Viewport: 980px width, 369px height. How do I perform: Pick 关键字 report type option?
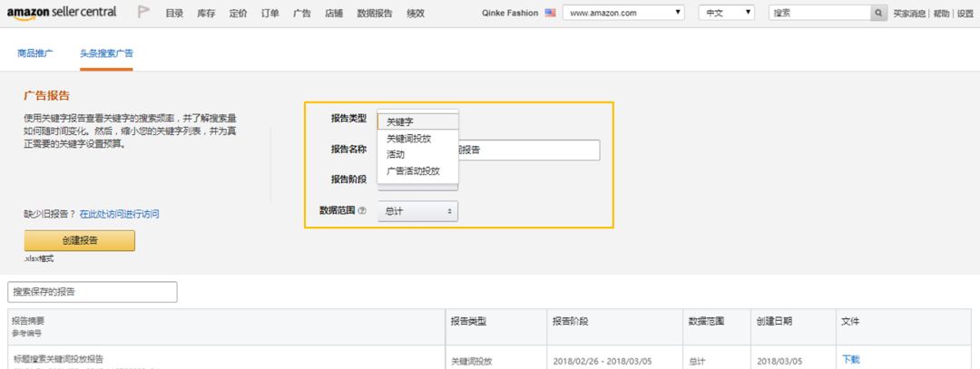tap(400, 121)
